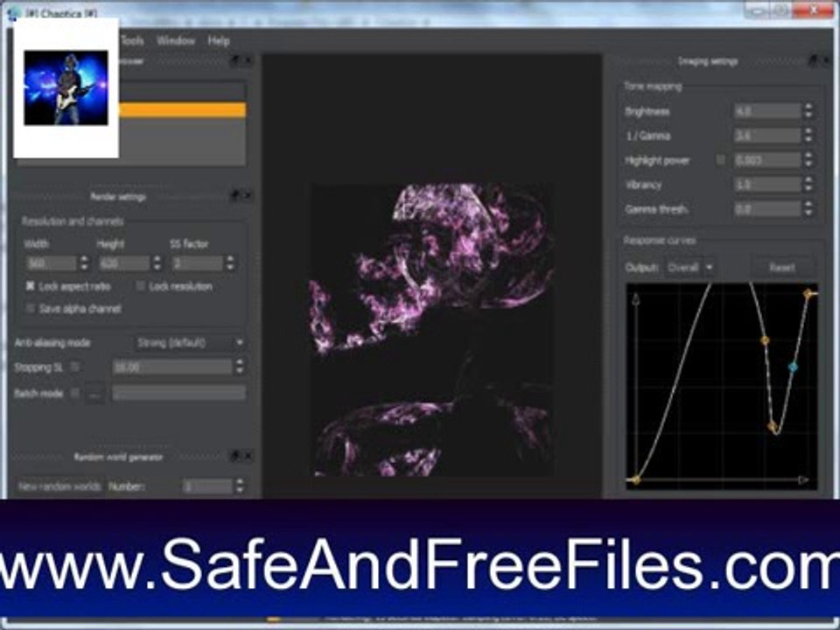Click the SS factor input field
This screenshot has height=630, width=840.
[x=197, y=263]
